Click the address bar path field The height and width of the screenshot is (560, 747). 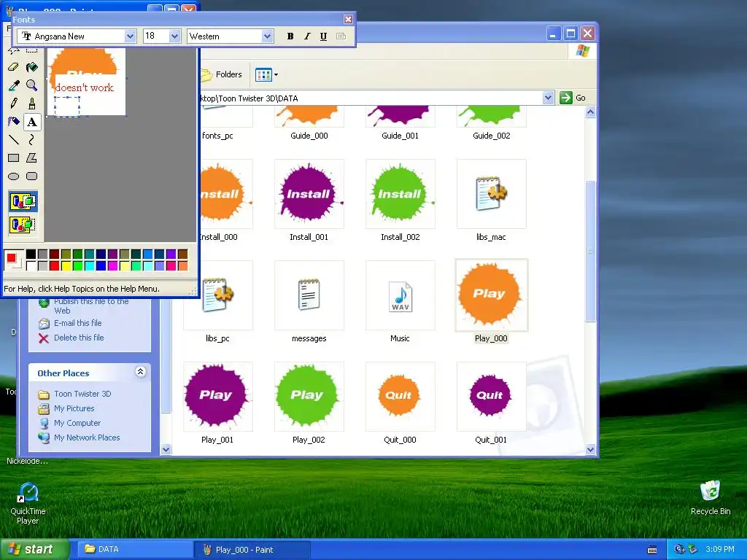click(x=371, y=98)
